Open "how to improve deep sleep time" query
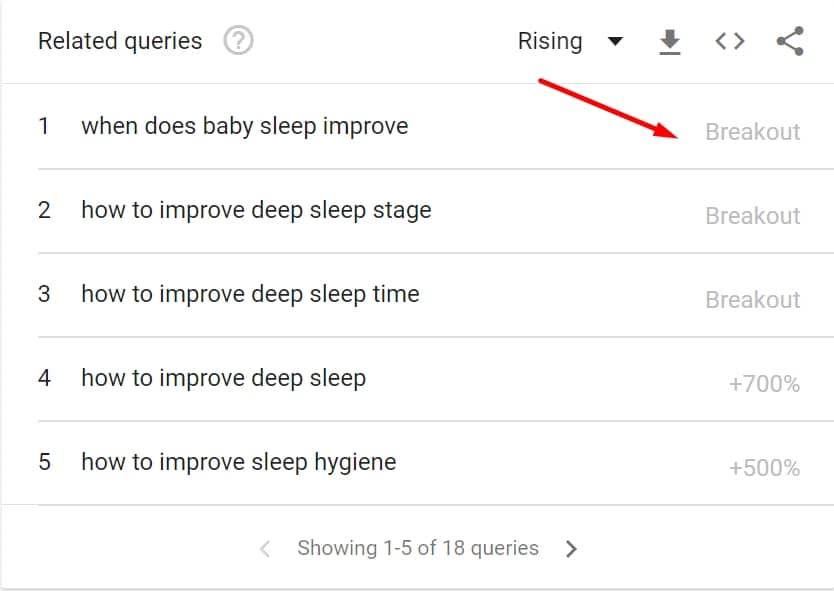The width and height of the screenshot is (834, 591). point(250,295)
